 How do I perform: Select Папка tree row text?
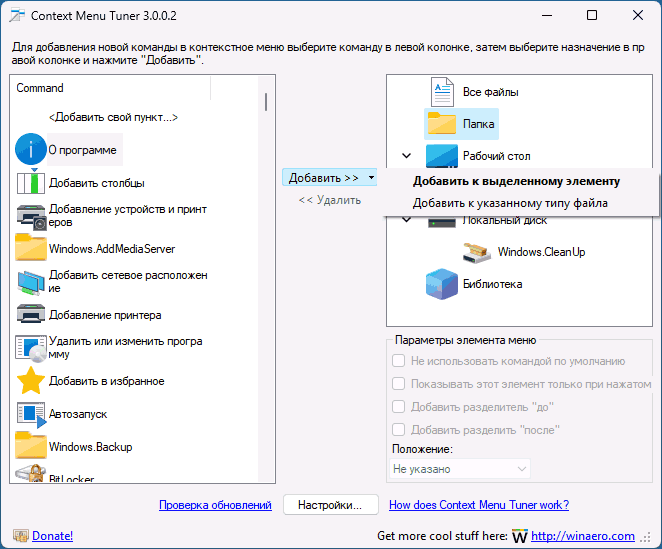(478, 124)
